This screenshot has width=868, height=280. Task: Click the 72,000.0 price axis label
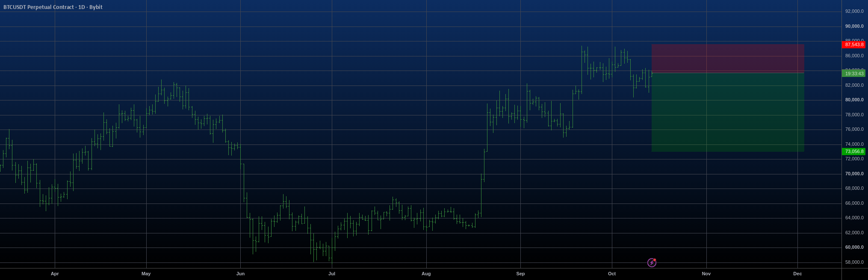[x=854, y=159]
